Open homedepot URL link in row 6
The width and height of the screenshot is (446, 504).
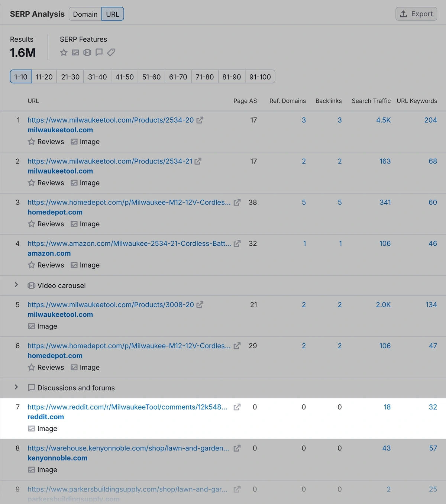(x=129, y=346)
